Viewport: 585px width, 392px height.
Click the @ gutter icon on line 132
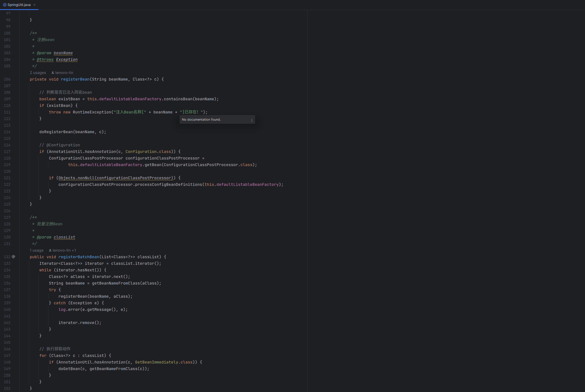pyautogui.click(x=14, y=257)
